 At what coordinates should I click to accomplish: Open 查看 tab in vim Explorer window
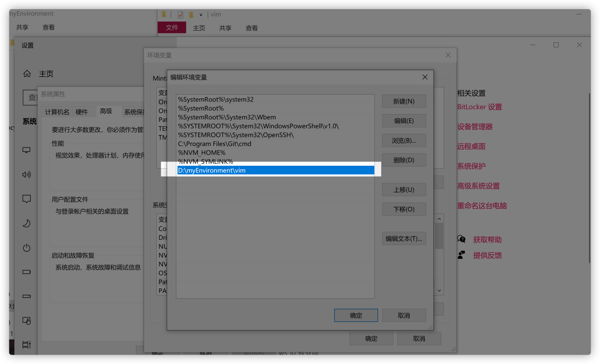tap(252, 28)
